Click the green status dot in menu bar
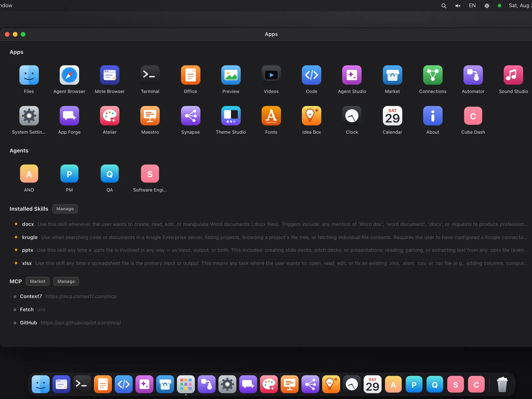The image size is (532, 399). 499,6
